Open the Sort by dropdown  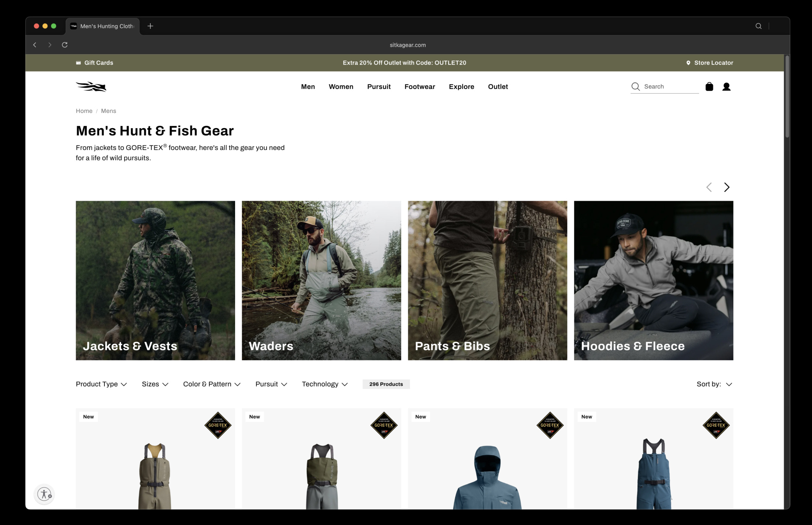[x=714, y=384]
